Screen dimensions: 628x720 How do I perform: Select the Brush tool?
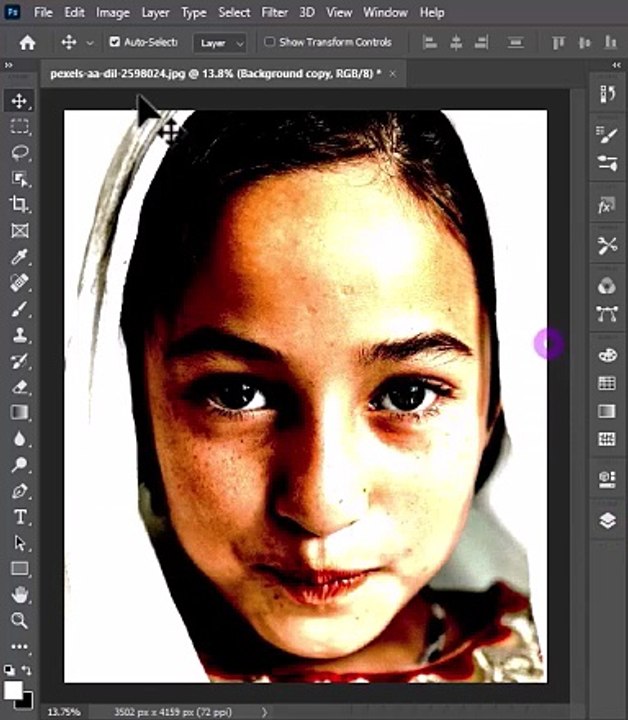(x=19, y=309)
